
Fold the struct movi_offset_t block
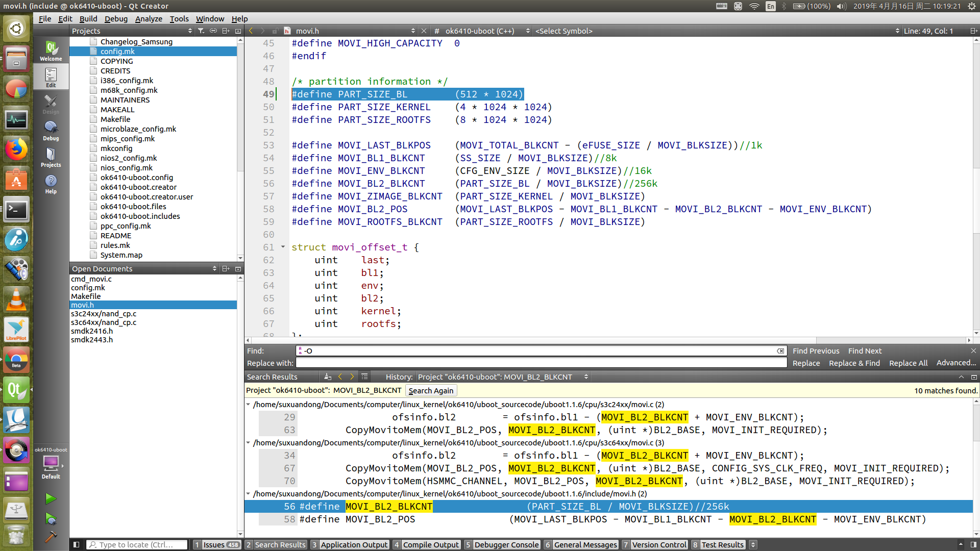click(283, 247)
